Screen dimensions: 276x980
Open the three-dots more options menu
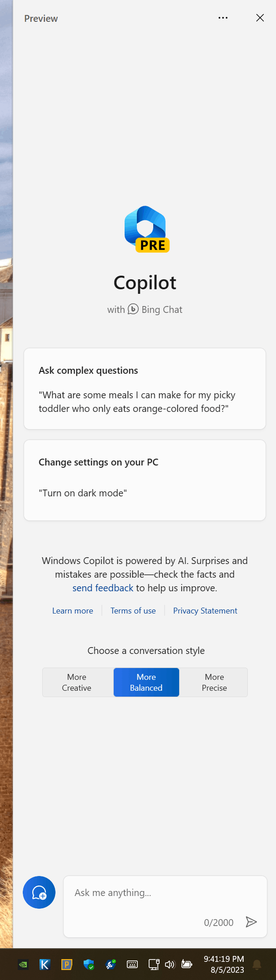pyautogui.click(x=223, y=18)
